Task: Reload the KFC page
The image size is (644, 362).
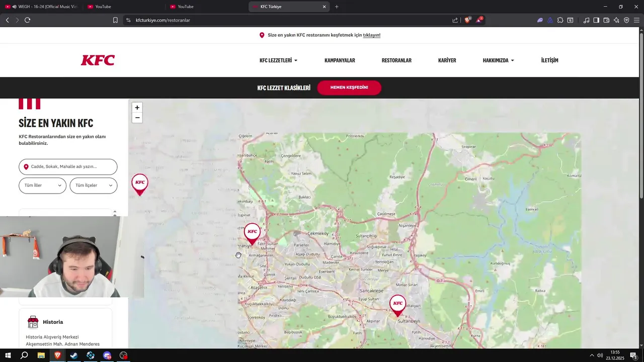Action: [x=27, y=20]
